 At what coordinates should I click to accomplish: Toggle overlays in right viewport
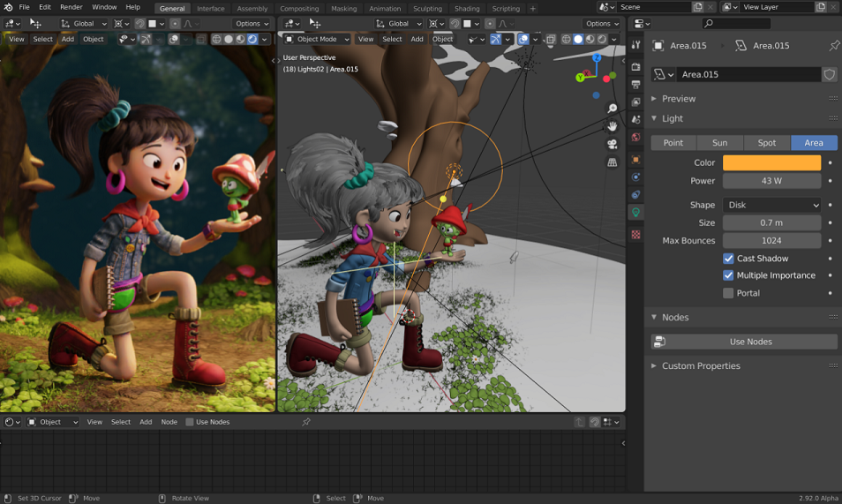pyautogui.click(x=523, y=39)
